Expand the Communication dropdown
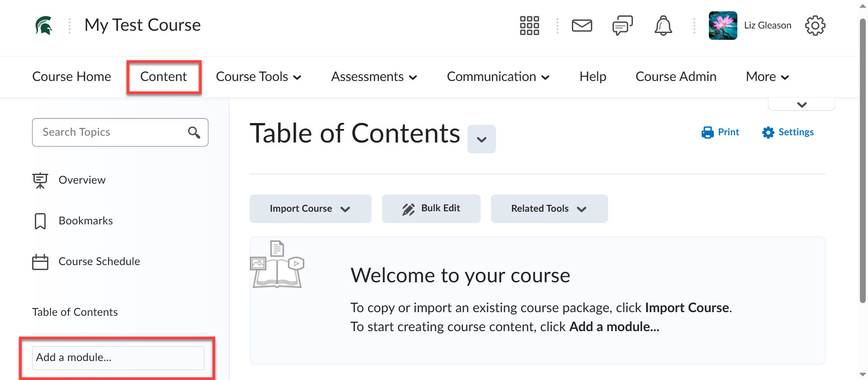Screen dimensions: 868x380 (498, 77)
